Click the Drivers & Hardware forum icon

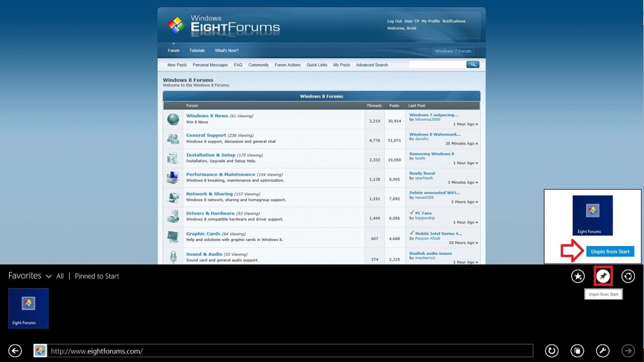click(x=173, y=217)
